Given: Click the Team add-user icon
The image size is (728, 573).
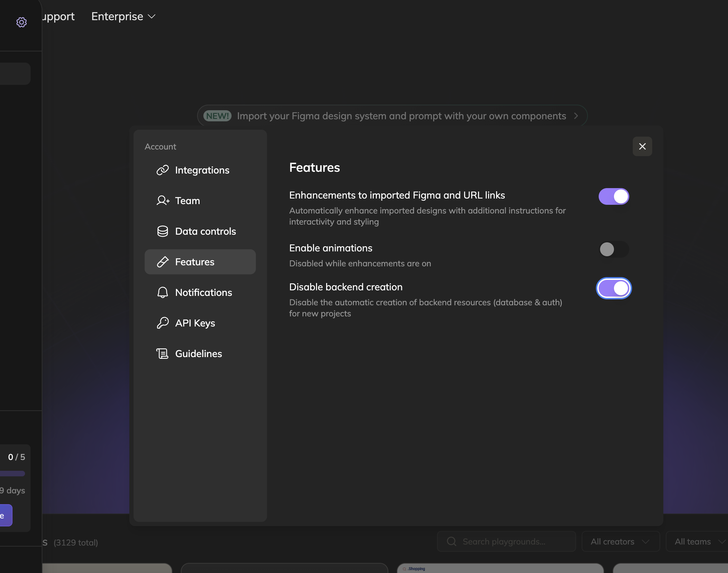Looking at the screenshot, I should [x=162, y=201].
